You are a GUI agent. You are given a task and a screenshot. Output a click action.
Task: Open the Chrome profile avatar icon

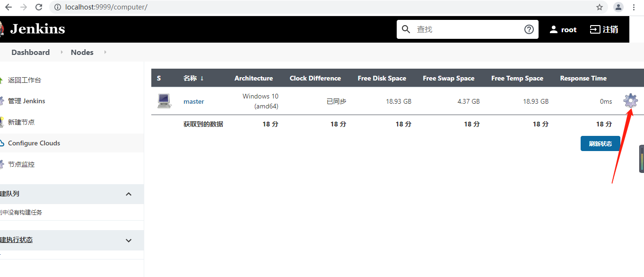[x=618, y=7]
